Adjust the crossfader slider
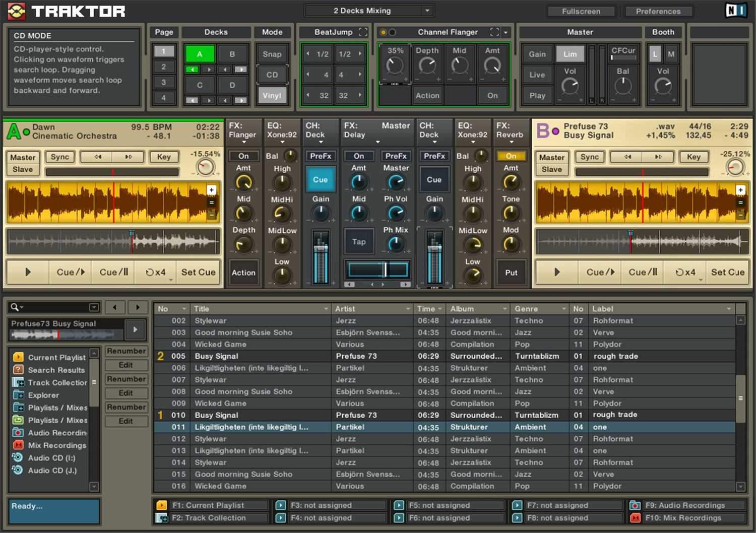Image resolution: width=756 pixels, height=533 pixels. tap(377, 270)
